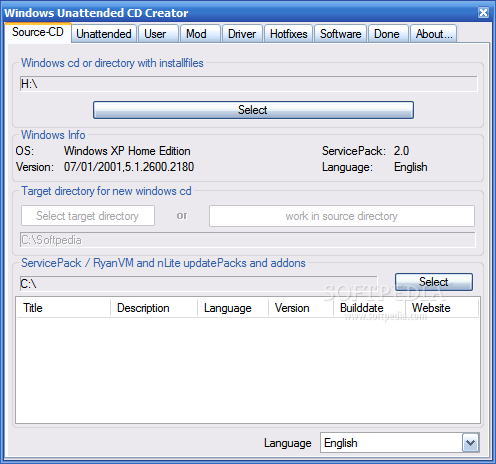
Task: Sort addon list by Description column
Action: (154, 308)
